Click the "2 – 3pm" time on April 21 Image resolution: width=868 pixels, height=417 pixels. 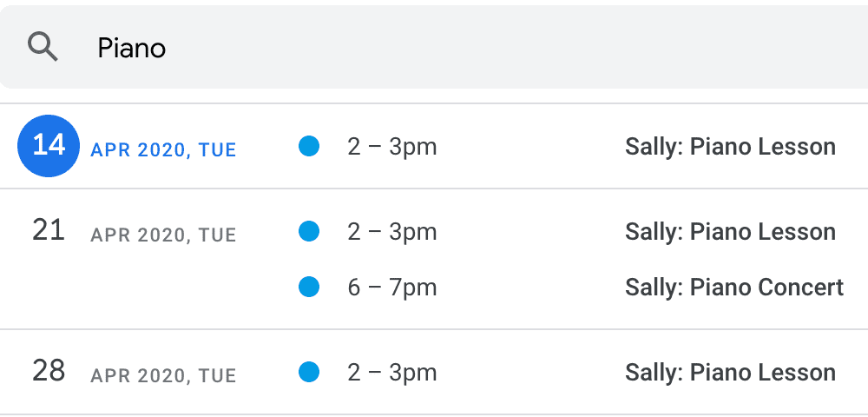(x=392, y=232)
